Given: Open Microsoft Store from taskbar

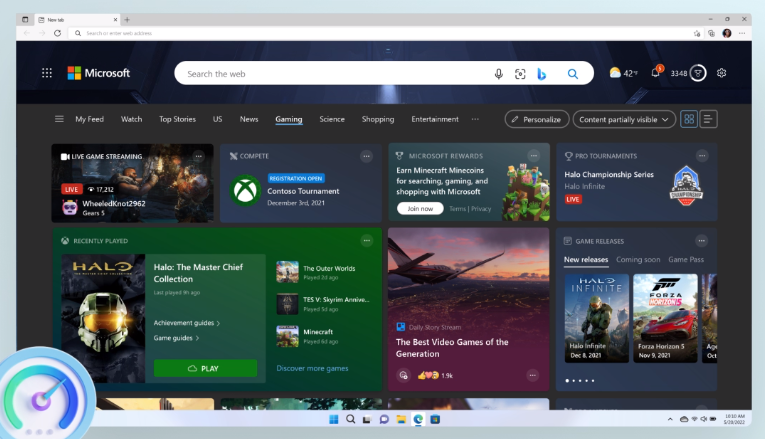Looking at the screenshot, I should [x=435, y=419].
